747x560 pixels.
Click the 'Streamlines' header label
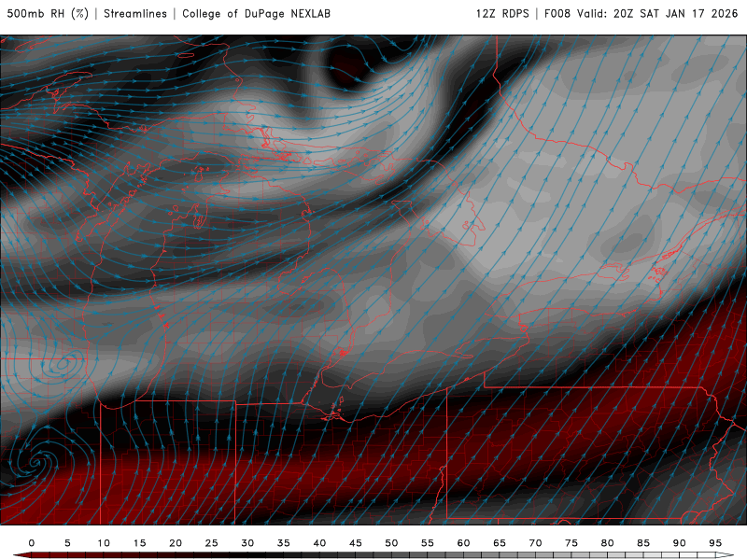(135, 13)
